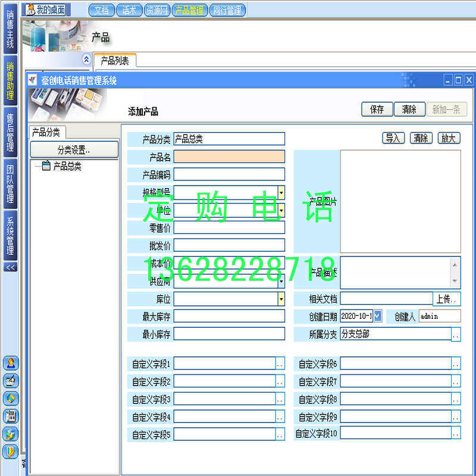The height and width of the screenshot is (476, 476).
Task: Click the 创建人 field showing admin
Action: (x=440, y=316)
